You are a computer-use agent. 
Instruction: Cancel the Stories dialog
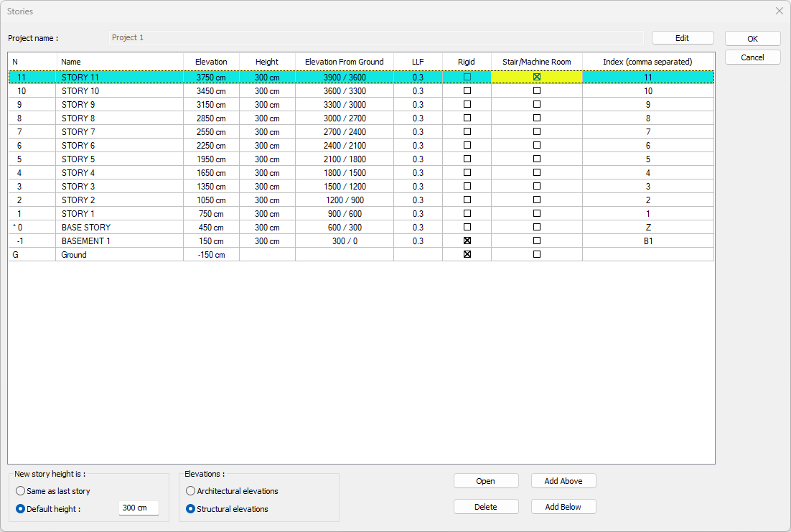[x=752, y=57]
